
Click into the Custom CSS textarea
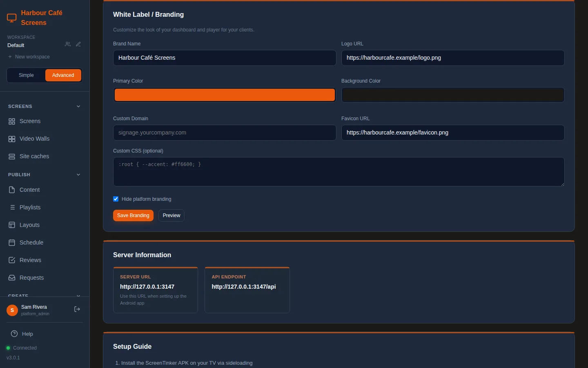pyautogui.click(x=339, y=172)
